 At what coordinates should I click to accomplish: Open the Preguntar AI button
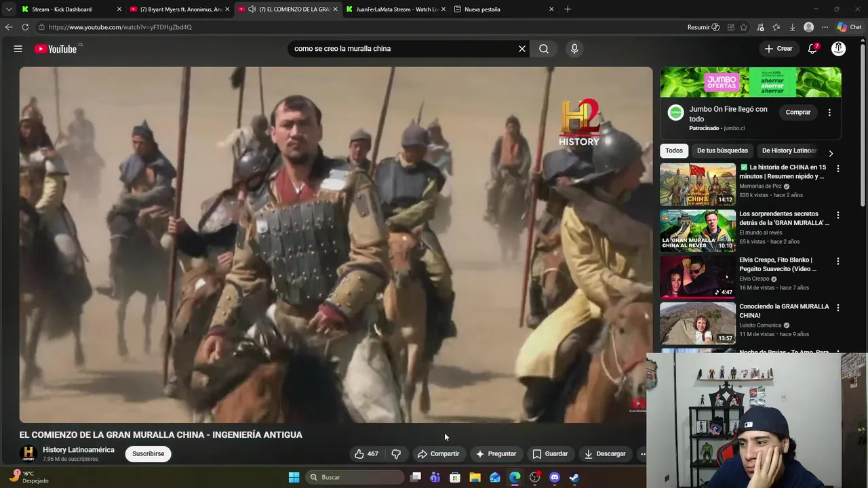pos(496,453)
